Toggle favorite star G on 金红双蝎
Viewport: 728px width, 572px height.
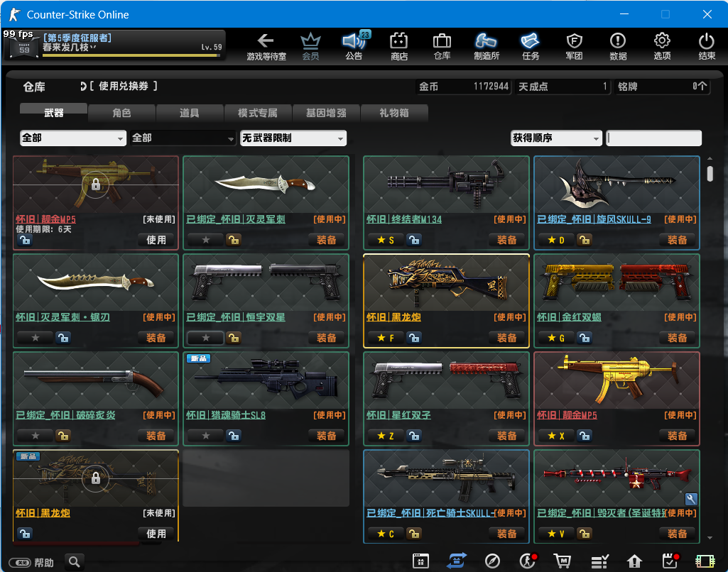[x=556, y=338]
